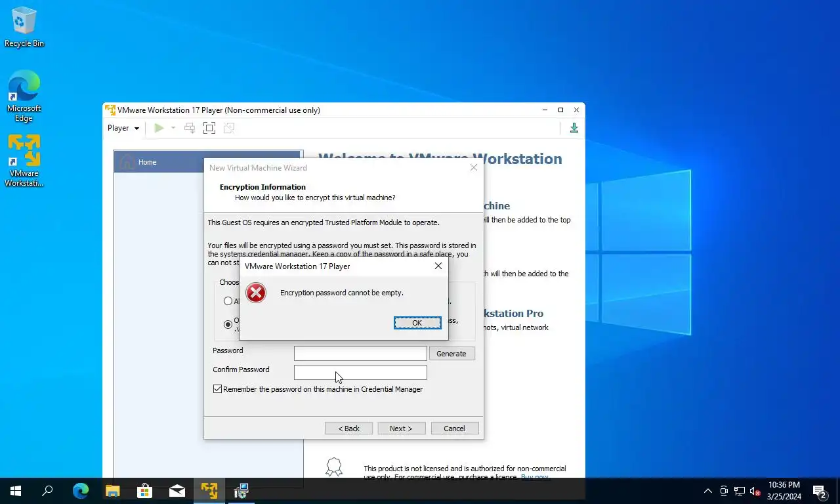Click Next in New Virtual Machine Wizard
The image size is (840, 504).
point(402,429)
